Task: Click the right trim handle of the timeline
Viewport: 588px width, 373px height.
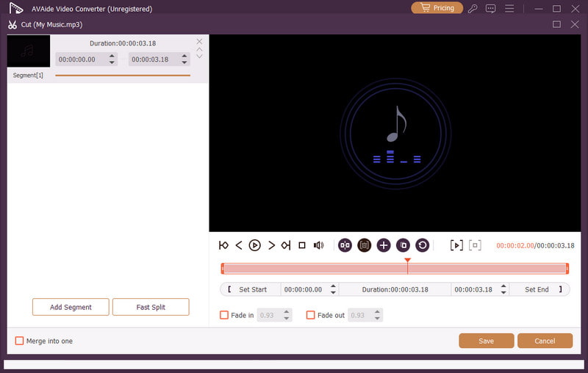Action: [x=567, y=269]
